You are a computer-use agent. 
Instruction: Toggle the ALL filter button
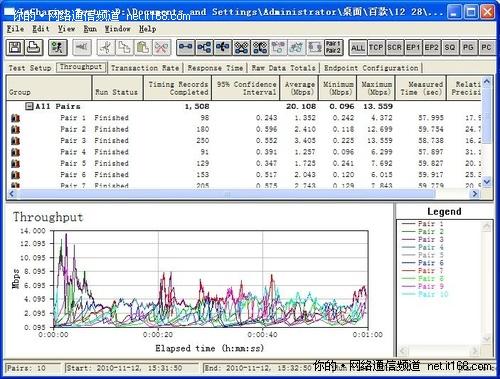[x=358, y=48]
